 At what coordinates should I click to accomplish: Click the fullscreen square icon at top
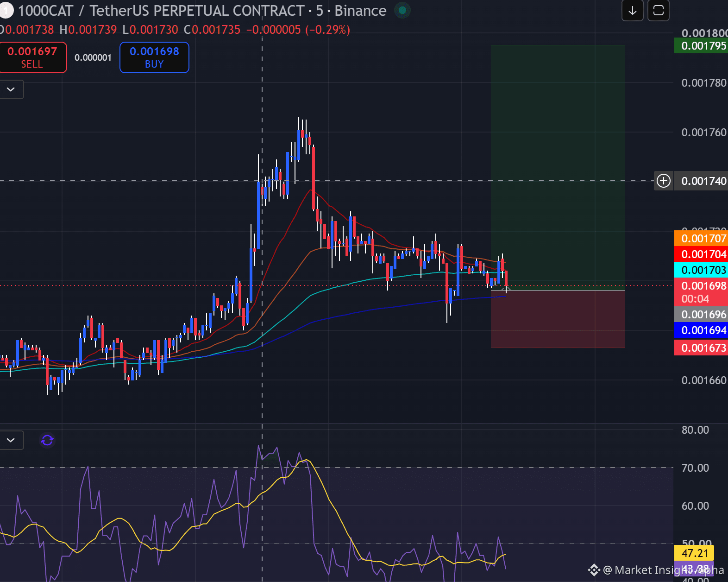[658, 11]
